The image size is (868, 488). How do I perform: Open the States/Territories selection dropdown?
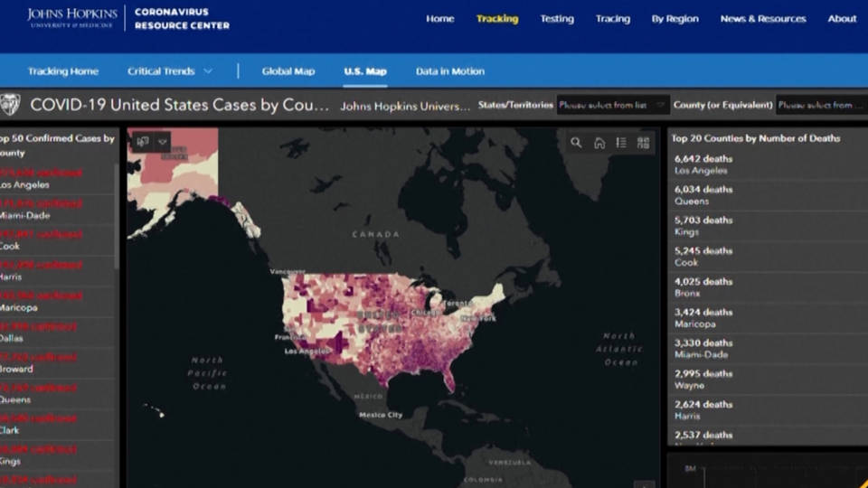612,105
